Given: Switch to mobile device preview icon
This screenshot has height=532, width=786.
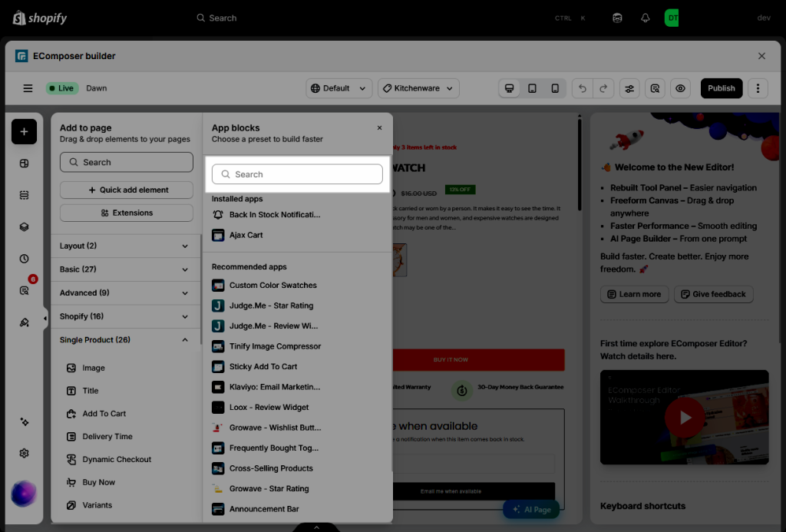Looking at the screenshot, I should click(x=555, y=88).
